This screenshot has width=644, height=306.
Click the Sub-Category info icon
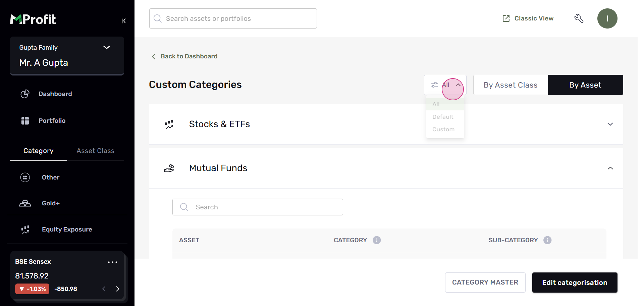click(x=547, y=240)
